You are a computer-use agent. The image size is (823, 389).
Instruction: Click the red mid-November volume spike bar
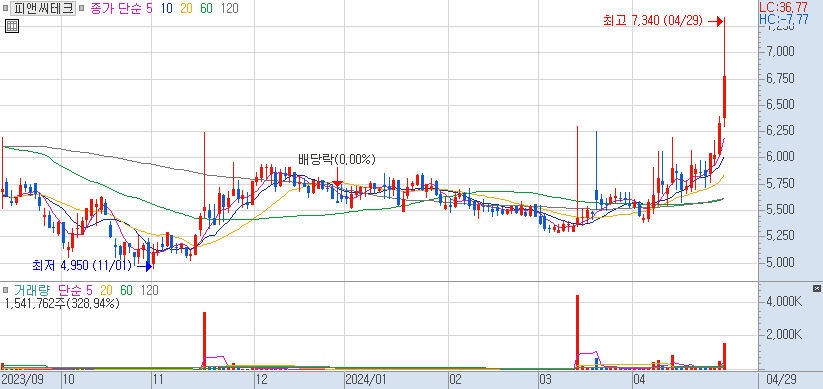[x=204, y=341]
